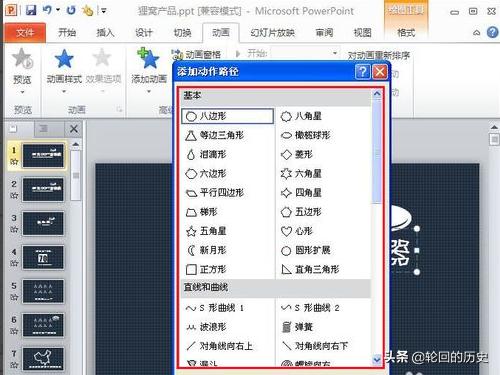Select slide 6 thumbnail
The image size is (500, 375).
(43, 325)
